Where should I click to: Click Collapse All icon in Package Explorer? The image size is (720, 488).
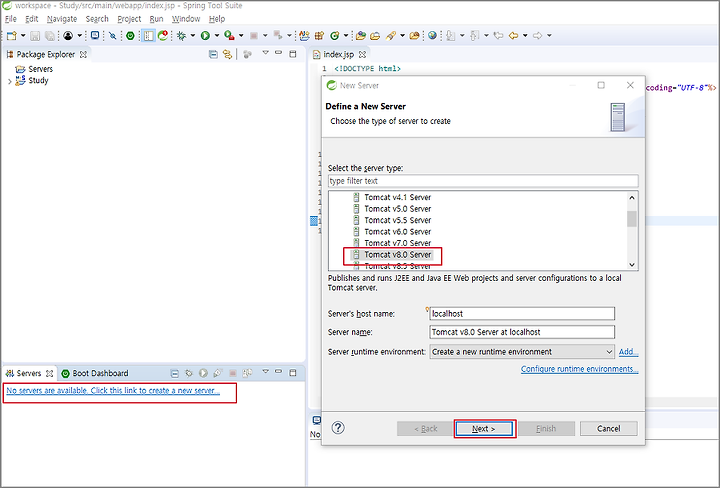point(213,54)
